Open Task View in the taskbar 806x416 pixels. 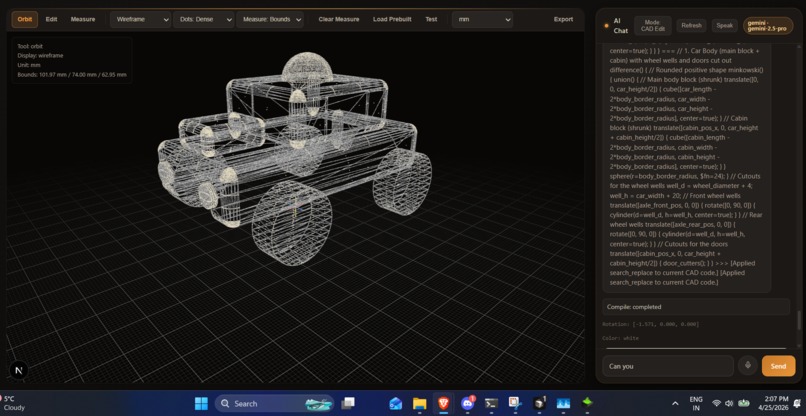coord(349,404)
